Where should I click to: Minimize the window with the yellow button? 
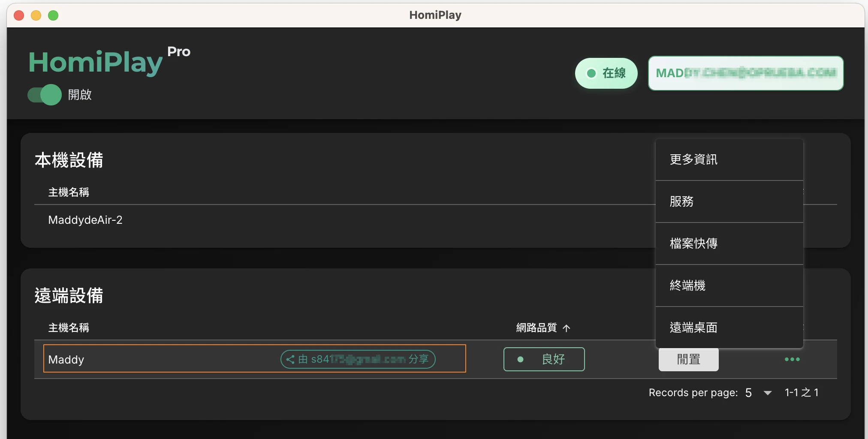click(36, 15)
